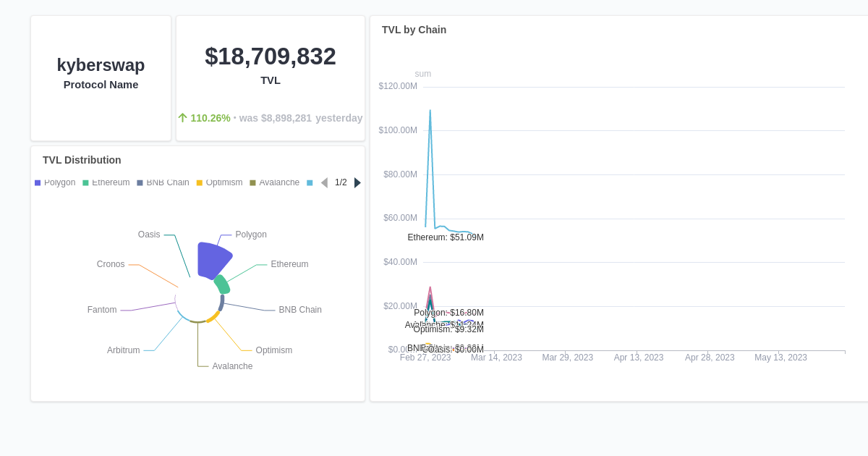Image resolution: width=868 pixels, height=456 pixels.
Task: Click the 1/2 legend page indicator
Action: [341, 182]
